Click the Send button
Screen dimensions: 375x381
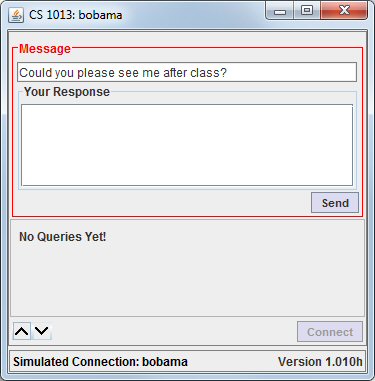[335, 203]
